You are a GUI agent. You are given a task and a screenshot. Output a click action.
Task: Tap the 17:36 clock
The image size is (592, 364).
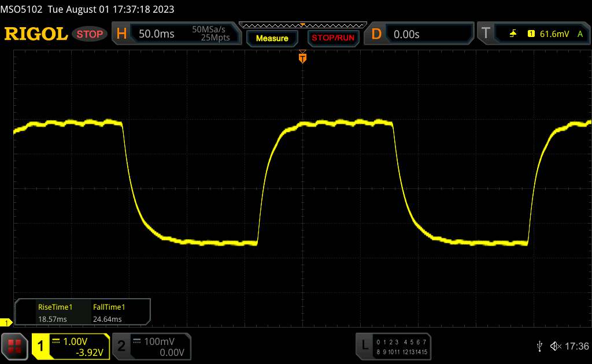tap(576, 346)
